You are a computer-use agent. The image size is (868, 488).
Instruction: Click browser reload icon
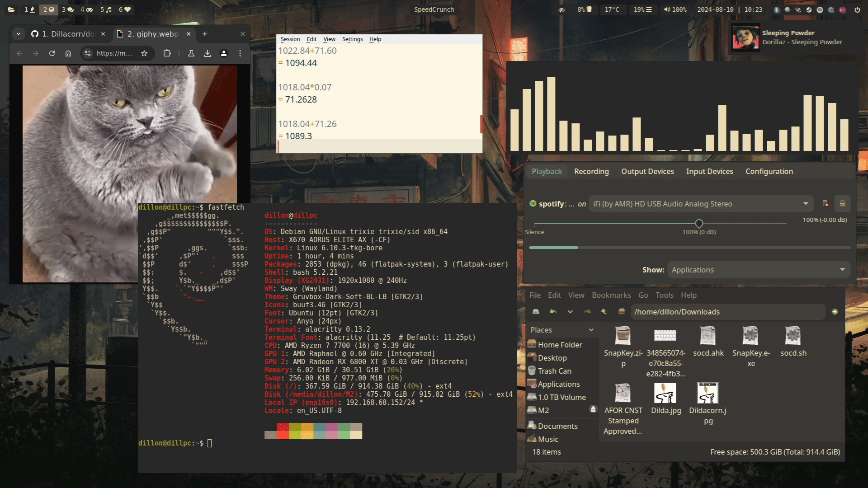click(52, 53)
